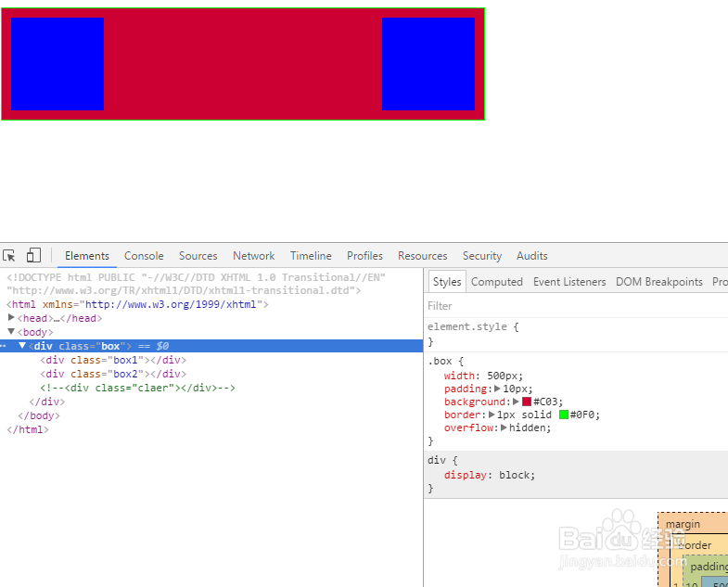Click the overflow hidden value
The image size is (728, 587).
click(530, 427)
